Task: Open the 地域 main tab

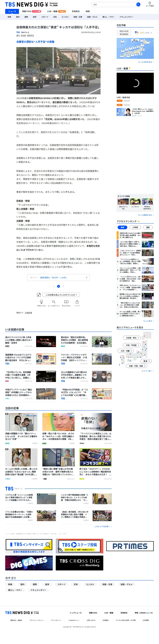Action: pyautogui.click(x=88, y=11)
